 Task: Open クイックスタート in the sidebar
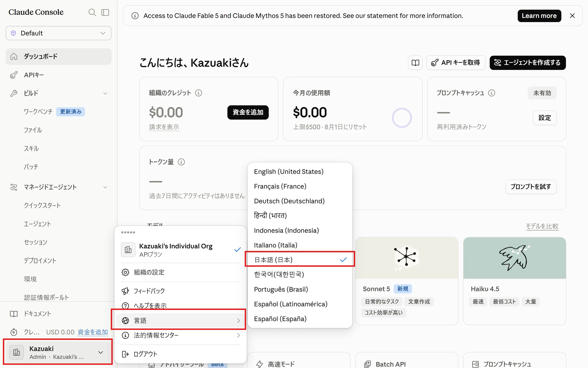[x=42, y=205]
